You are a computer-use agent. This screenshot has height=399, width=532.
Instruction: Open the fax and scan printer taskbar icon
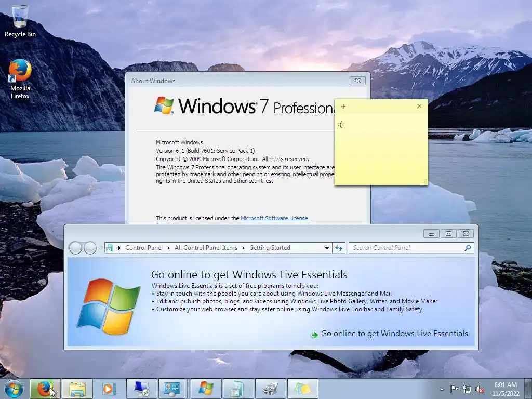pyautogui.click(x=270, y=389)
